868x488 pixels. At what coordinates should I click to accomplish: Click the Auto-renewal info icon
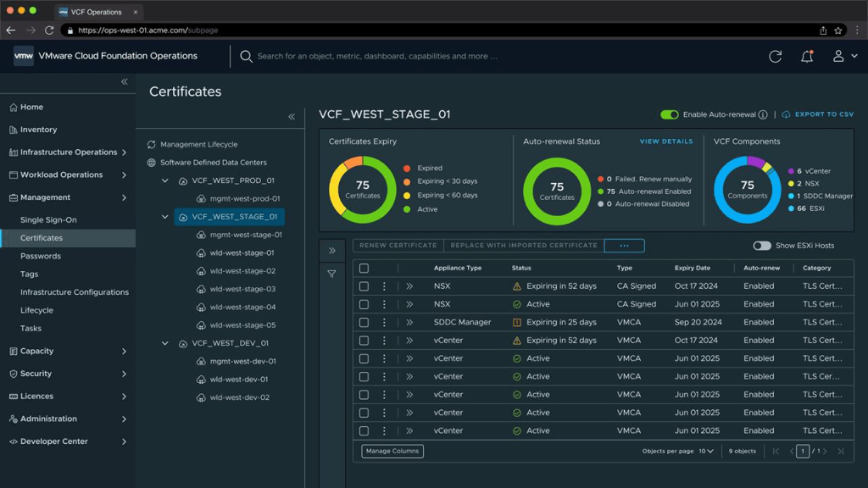coord(763,115)
